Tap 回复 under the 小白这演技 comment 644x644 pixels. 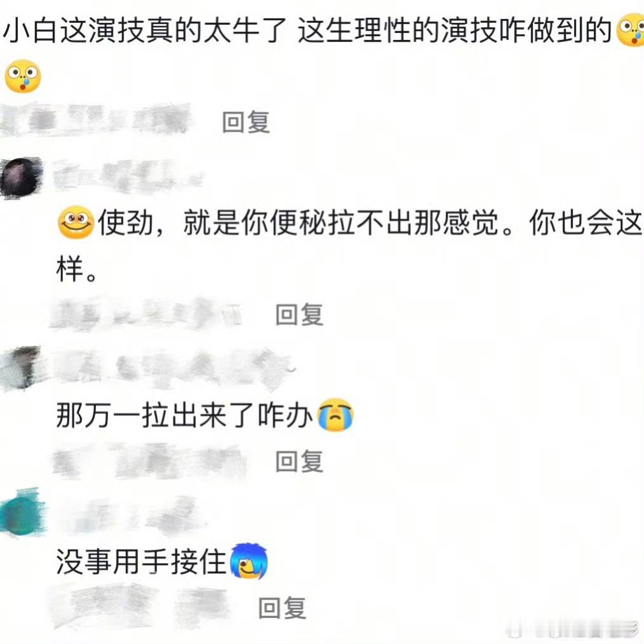(246, 122)
